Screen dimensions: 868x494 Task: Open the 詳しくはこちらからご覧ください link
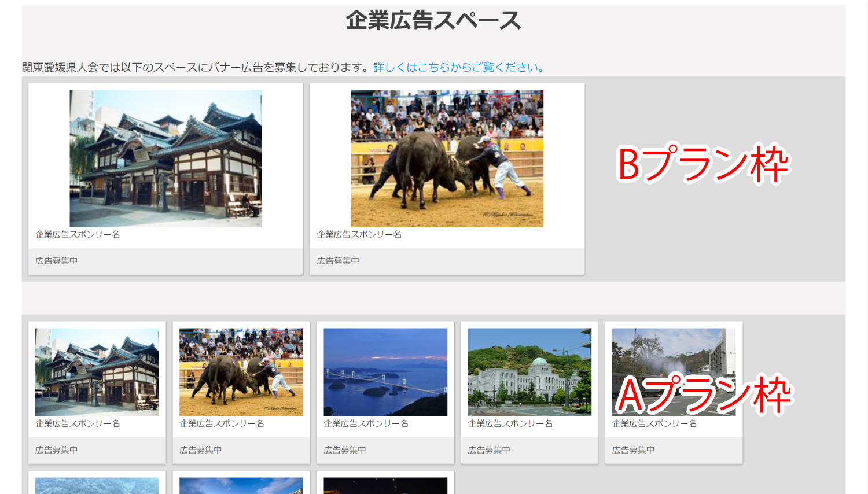[x=459, y=68]
